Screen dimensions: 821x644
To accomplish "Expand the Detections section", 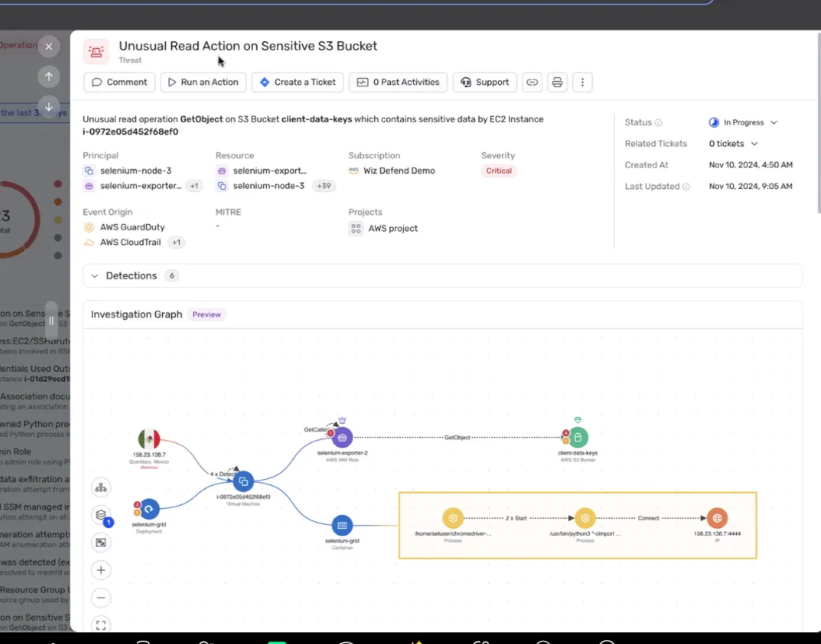I will [95, 276].
